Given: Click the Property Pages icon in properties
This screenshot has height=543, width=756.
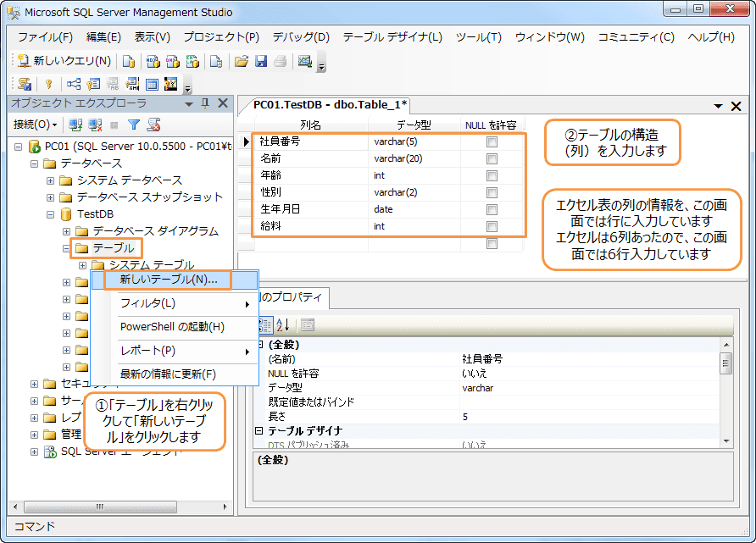Looking at the screenshot, I should coord(308,325).
